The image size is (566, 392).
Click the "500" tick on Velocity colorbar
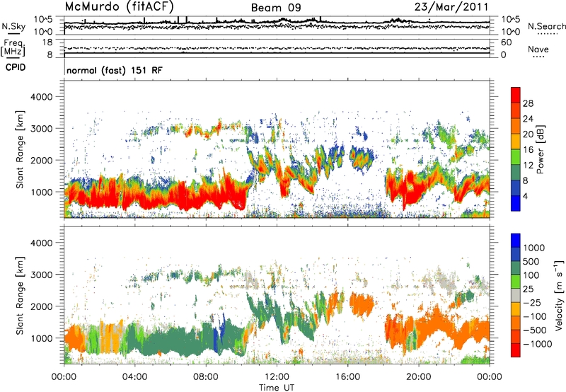[x=532, y=261]
